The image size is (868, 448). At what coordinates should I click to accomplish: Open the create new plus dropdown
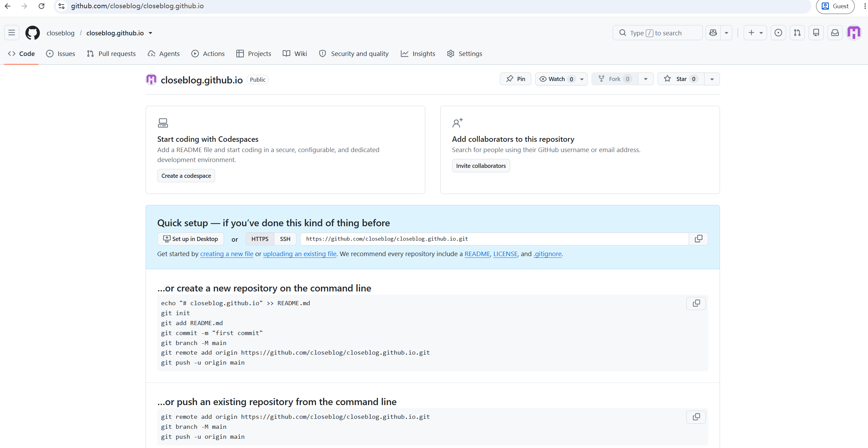click(x=755, y=33)
